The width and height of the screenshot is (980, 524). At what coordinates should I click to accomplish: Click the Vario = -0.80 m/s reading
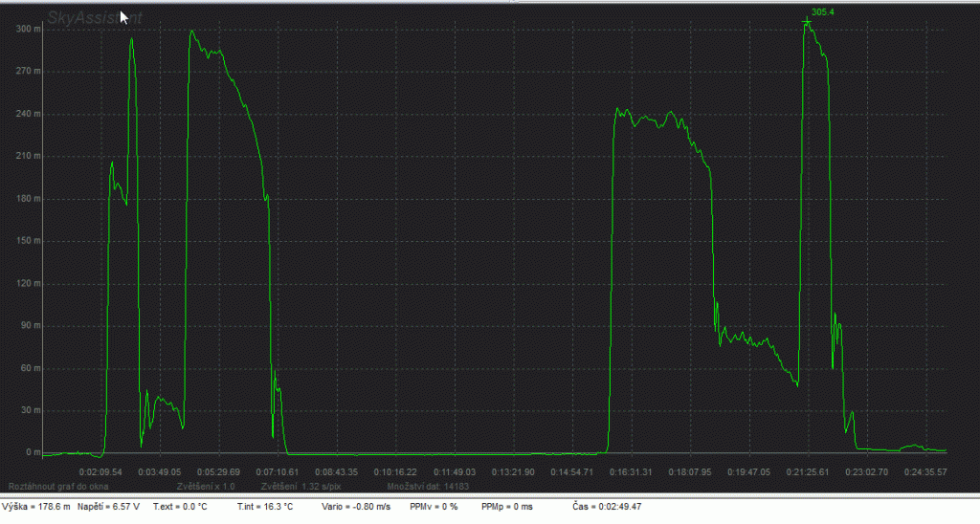[356, 507]
